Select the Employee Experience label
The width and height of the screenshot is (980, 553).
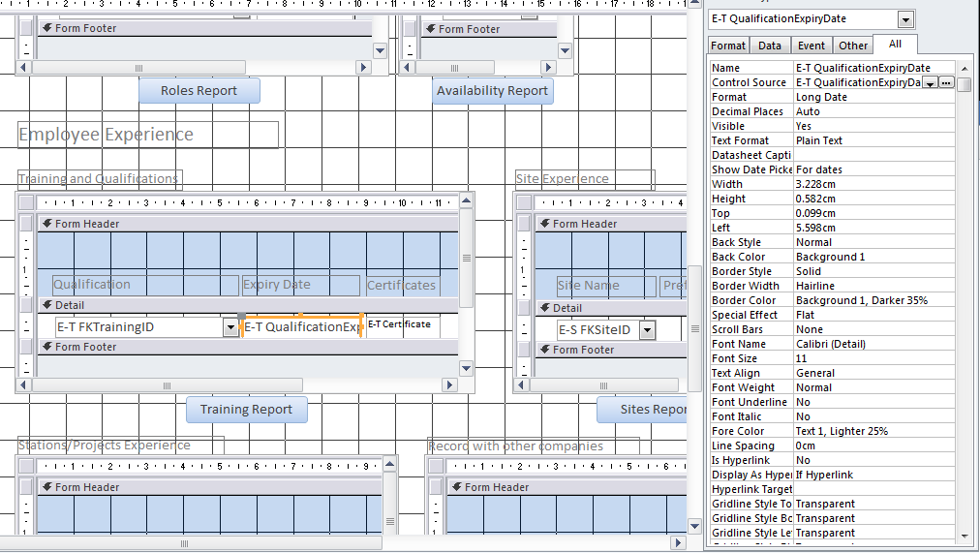click(x=147, y=135)
